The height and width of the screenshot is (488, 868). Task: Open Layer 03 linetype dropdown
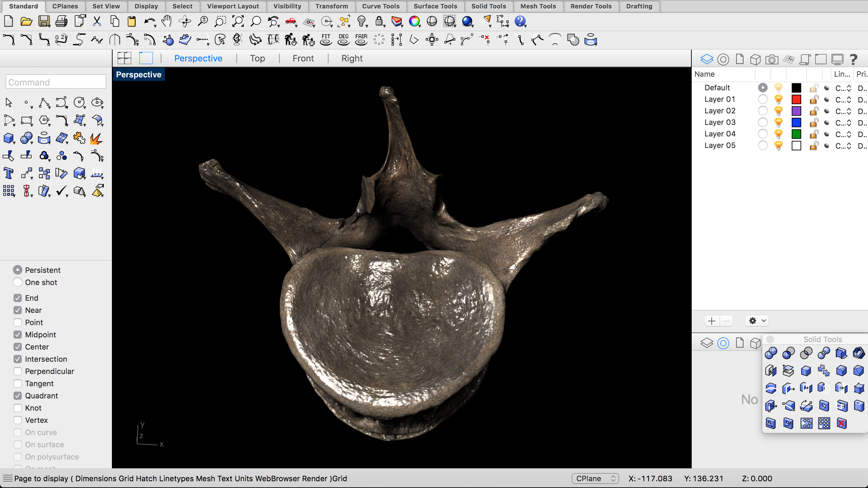[843, 123]
